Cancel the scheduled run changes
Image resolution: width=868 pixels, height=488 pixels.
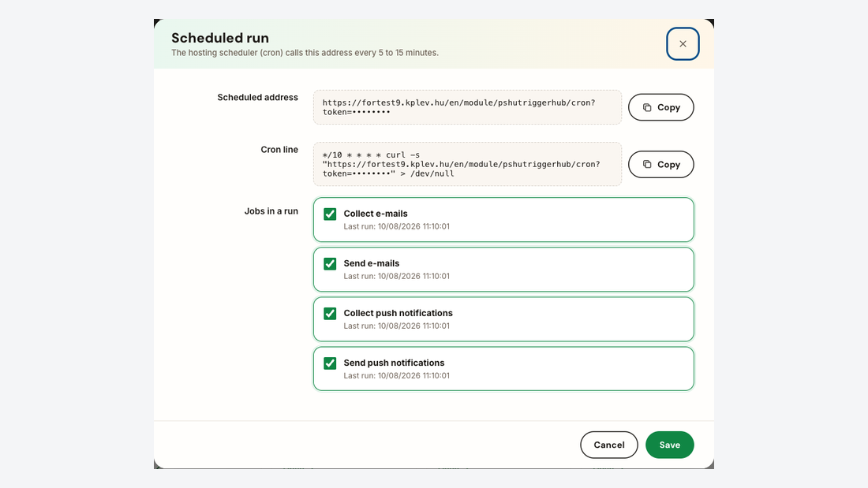pos(609,445)
